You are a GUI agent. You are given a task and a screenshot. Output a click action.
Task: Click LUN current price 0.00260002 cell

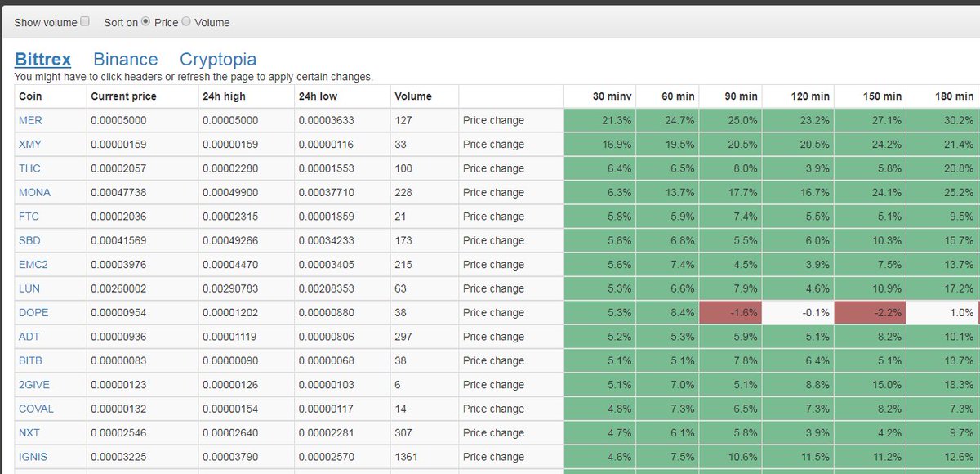click(x=142, y=288)
